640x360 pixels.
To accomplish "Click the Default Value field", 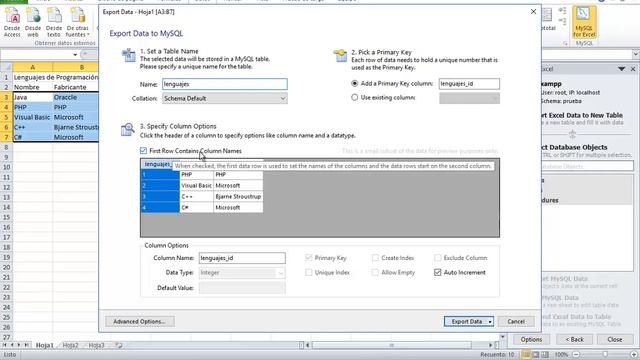I will coord(242,288).
